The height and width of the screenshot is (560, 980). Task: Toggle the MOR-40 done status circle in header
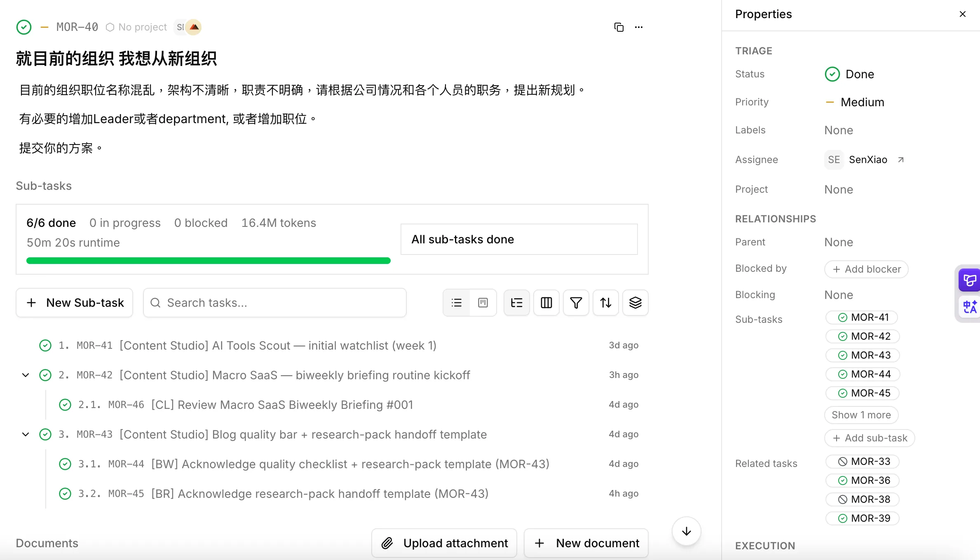pos(24,27)
